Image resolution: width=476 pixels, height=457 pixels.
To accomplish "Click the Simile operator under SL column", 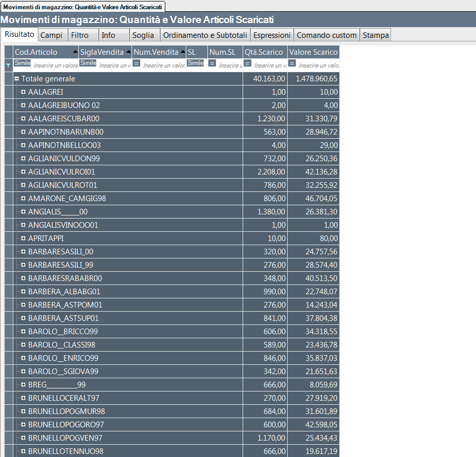I will (x=196, y=63).
